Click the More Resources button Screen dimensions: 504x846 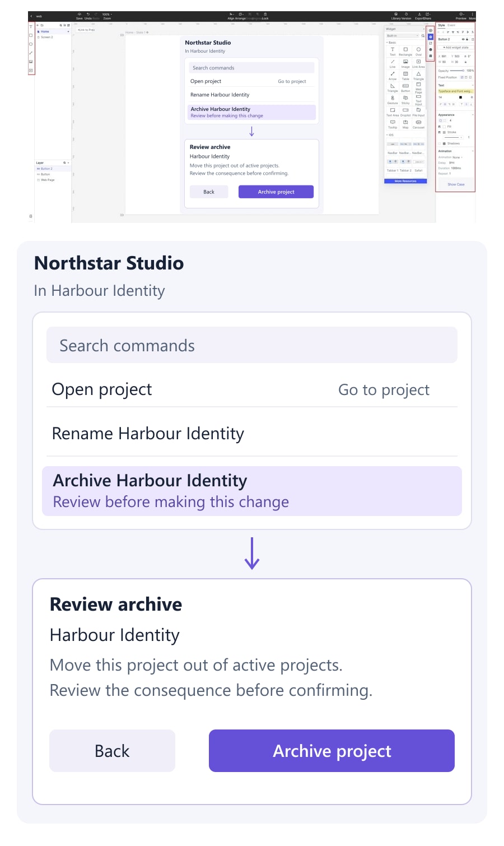pos(405,181)
